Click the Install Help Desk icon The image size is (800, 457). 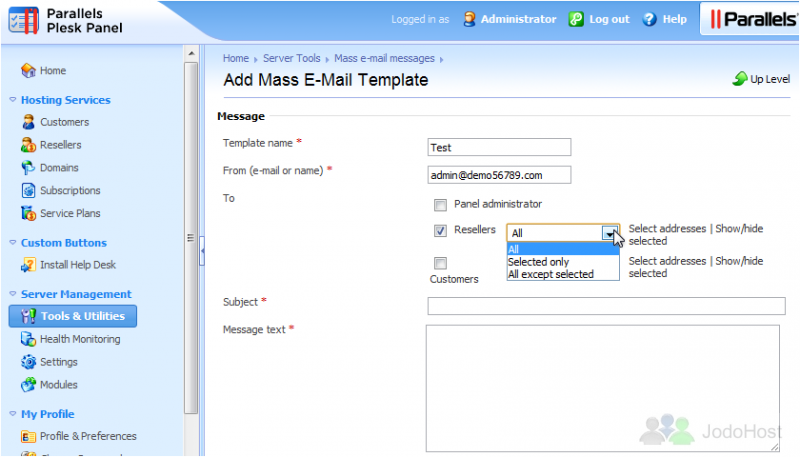[28, 265]
